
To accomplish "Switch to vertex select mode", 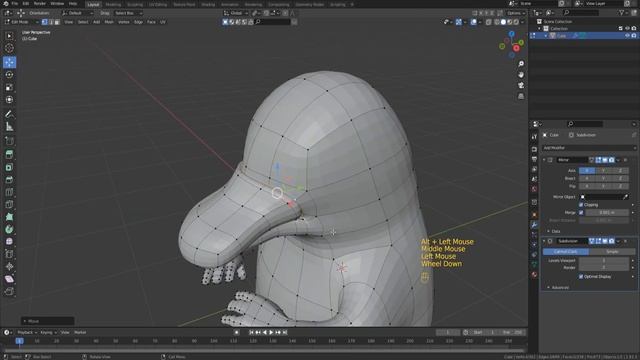I will pyautogui.click(x=44, y=22).
